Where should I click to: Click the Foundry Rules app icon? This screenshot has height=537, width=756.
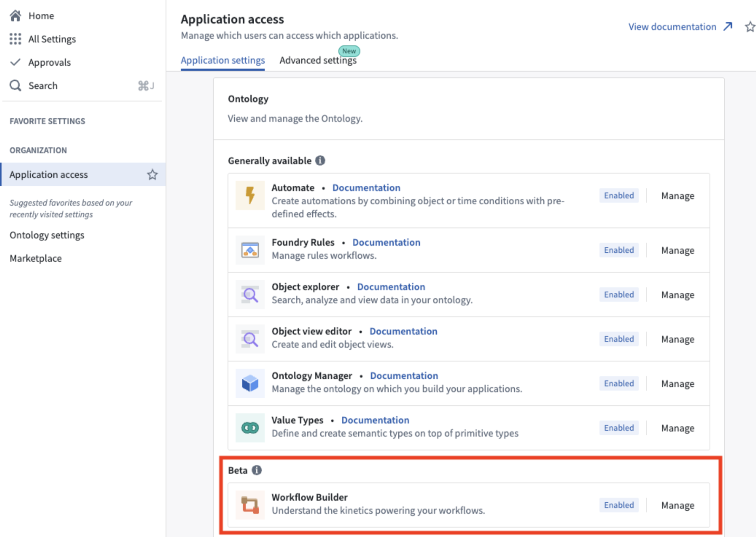point(250,250)
